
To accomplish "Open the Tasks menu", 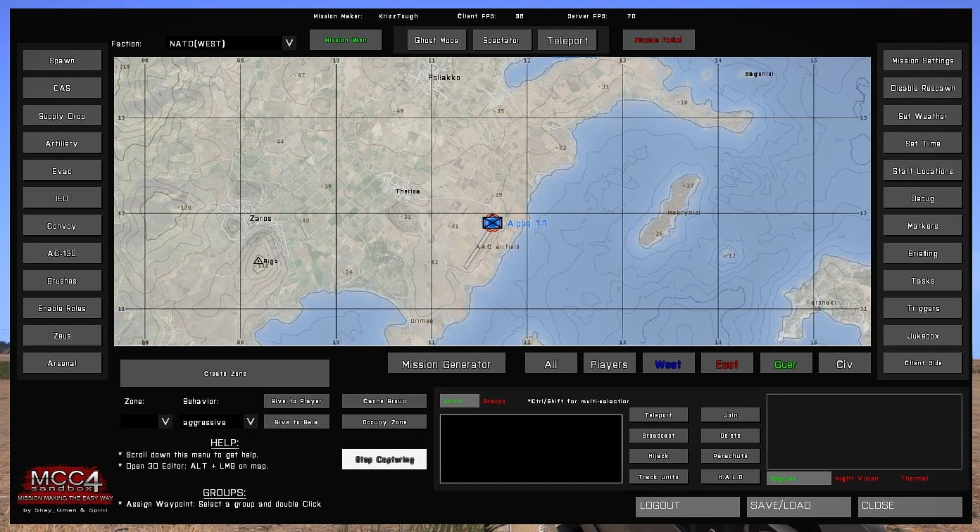I will click(923, 281).
